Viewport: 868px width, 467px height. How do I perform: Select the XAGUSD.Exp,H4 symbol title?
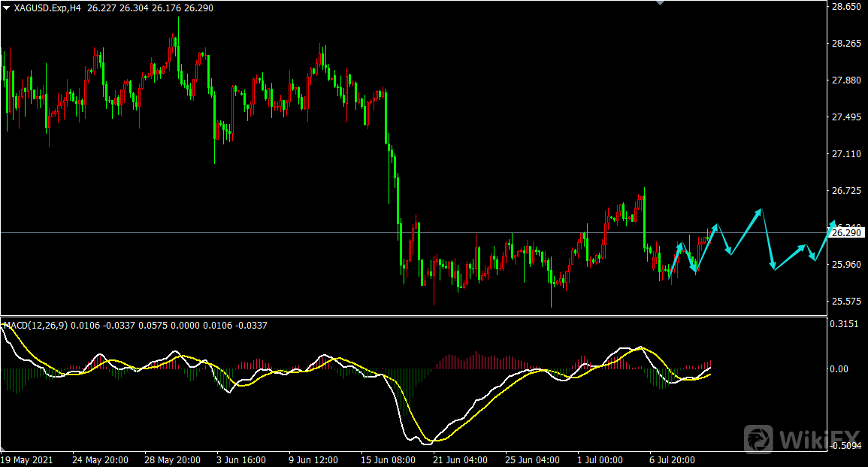47,8
